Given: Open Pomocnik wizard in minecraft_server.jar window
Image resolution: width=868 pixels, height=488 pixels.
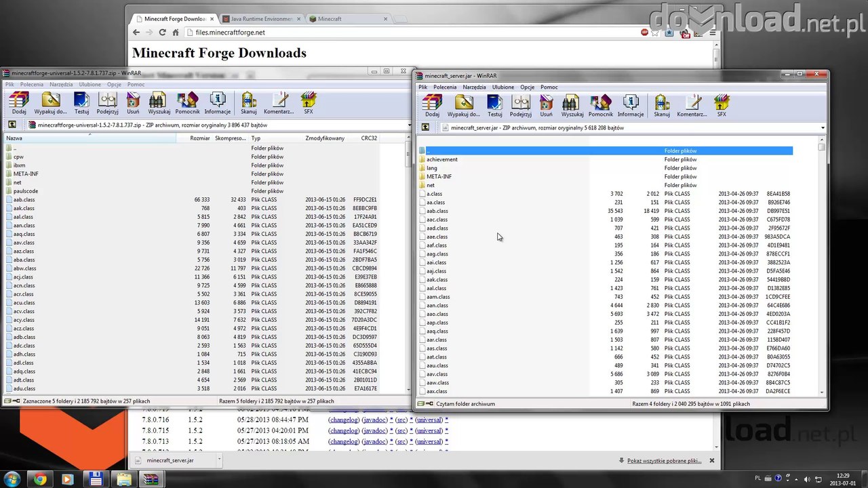Looking at the screenshot, I should 600,106.
